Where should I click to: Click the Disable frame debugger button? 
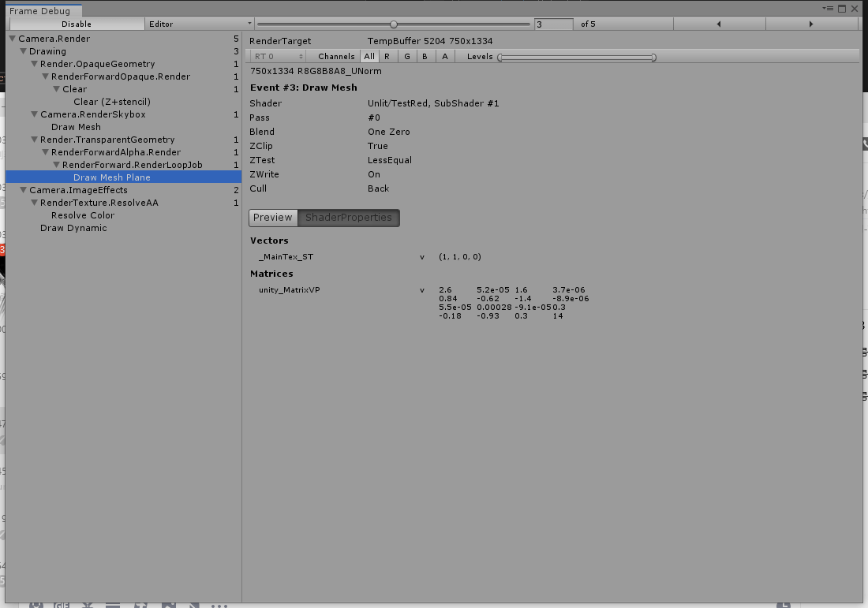[77, 24]
